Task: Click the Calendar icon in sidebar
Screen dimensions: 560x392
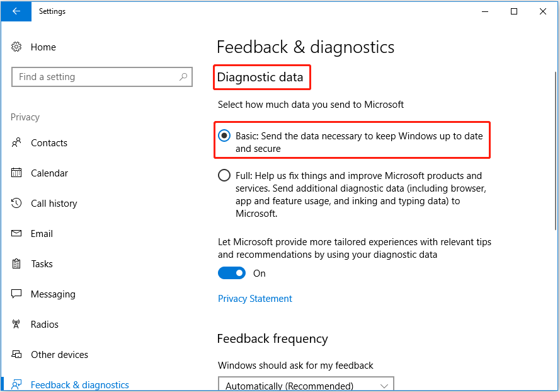Action: click(x=17, y=173)
